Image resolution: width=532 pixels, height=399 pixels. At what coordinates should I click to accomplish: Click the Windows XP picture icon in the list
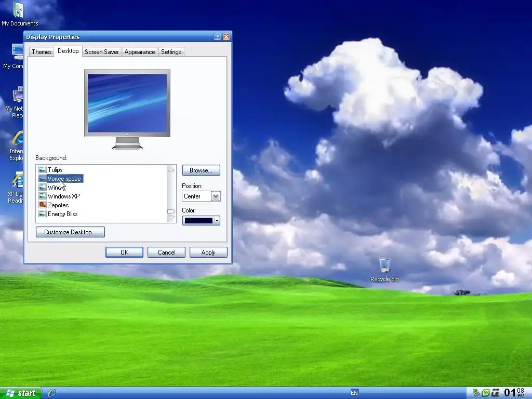pyautogui.click(x=43, y=196)
